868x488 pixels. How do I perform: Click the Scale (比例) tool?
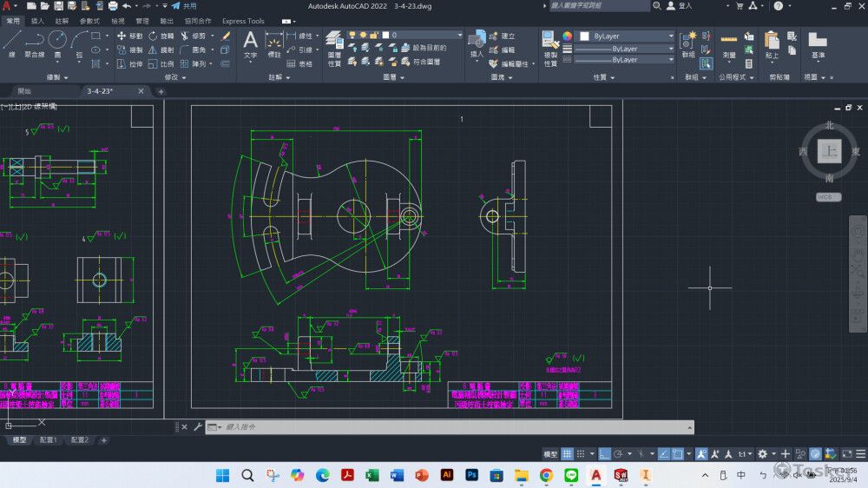pyautogui.click(x=161, y=63)
